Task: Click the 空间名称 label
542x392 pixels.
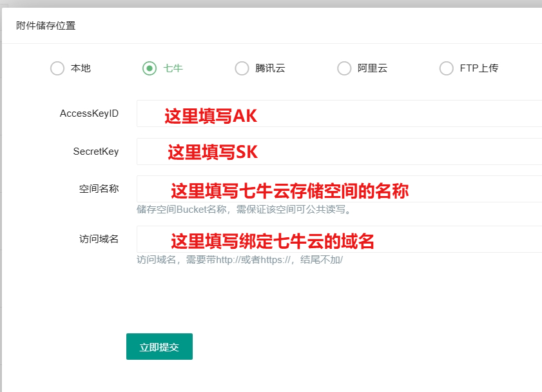Action: click(x=99, y=189)
